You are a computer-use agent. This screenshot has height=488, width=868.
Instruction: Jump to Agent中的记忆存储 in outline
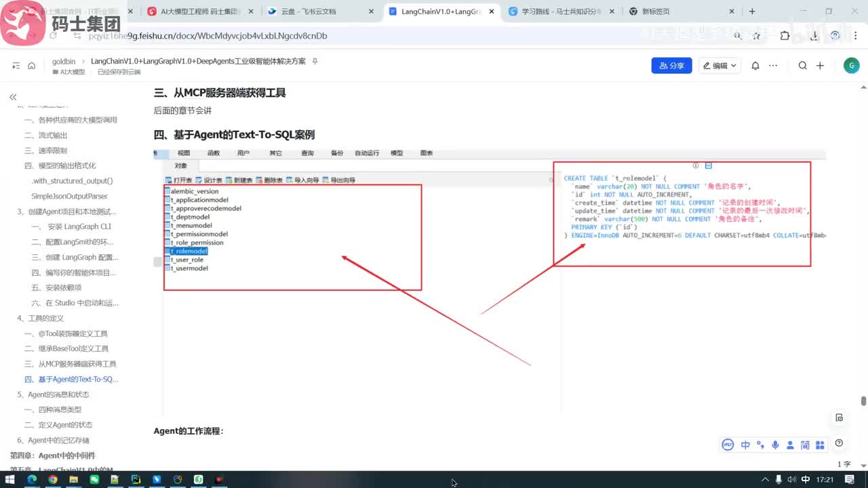tap(53, 441)
